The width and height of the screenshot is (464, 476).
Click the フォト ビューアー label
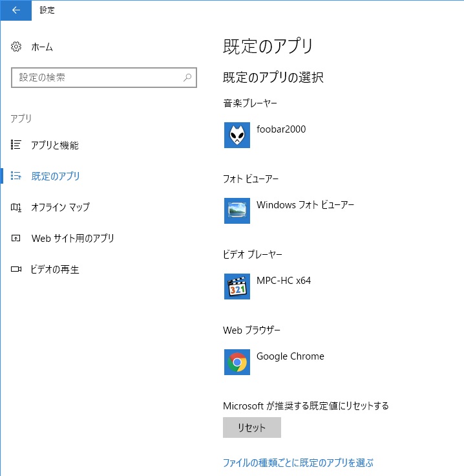tap(251, 178)
